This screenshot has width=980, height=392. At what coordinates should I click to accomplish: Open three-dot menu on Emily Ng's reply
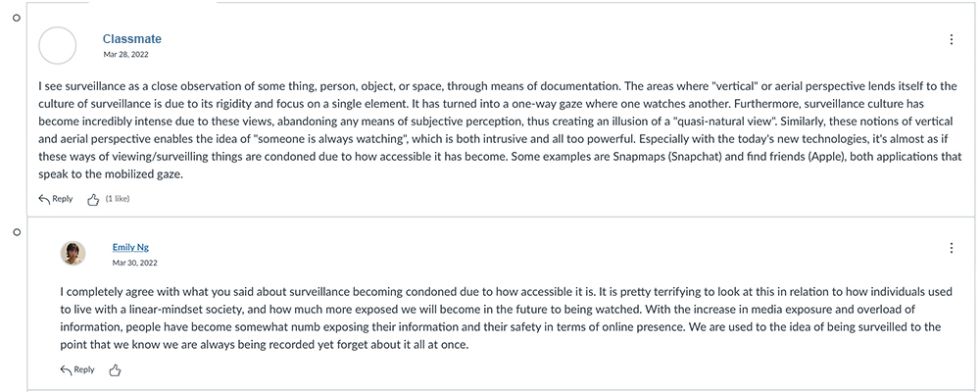point(951,249)
